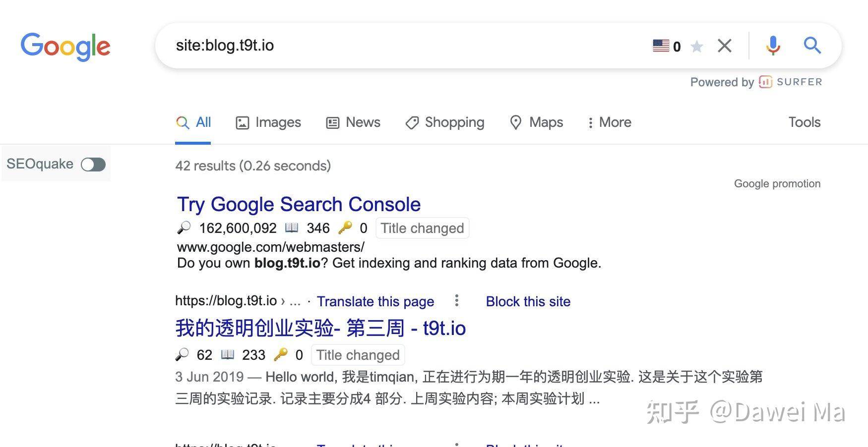Open Tools filter options
This screenshot has width=868, height=447.
point(805,122)
